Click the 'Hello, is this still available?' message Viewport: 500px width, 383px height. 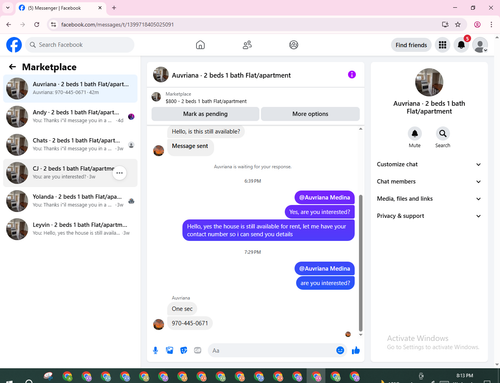coord(206,131)
